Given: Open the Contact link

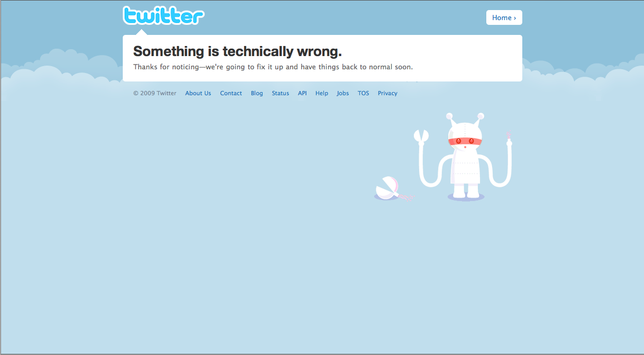Looking at the screenshot, I should tap(231, 93).
